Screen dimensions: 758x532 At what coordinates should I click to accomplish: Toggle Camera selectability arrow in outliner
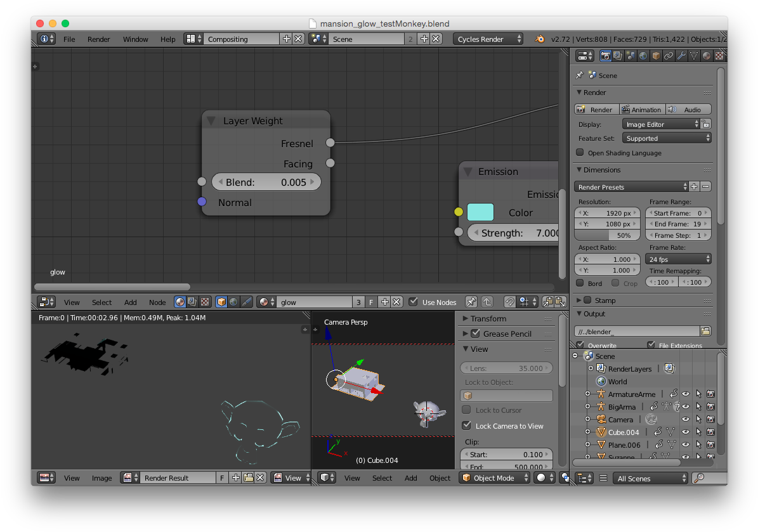click(x=698, y=420)
